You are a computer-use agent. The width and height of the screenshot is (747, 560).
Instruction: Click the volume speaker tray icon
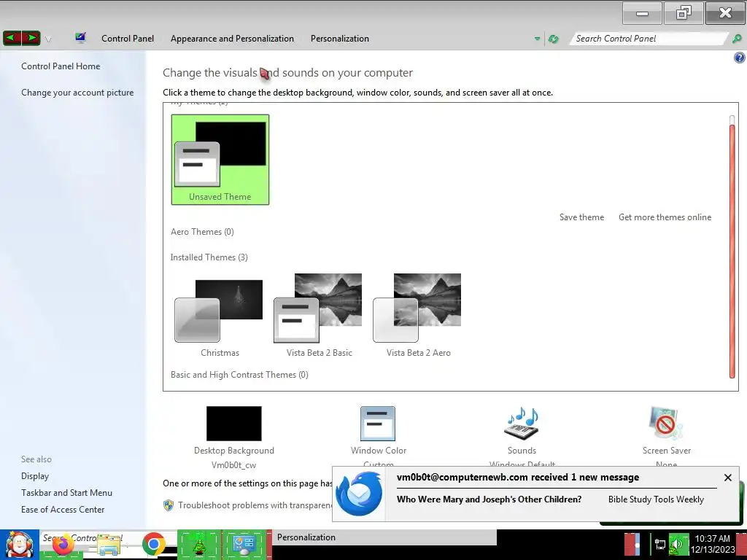pos(678,544)
